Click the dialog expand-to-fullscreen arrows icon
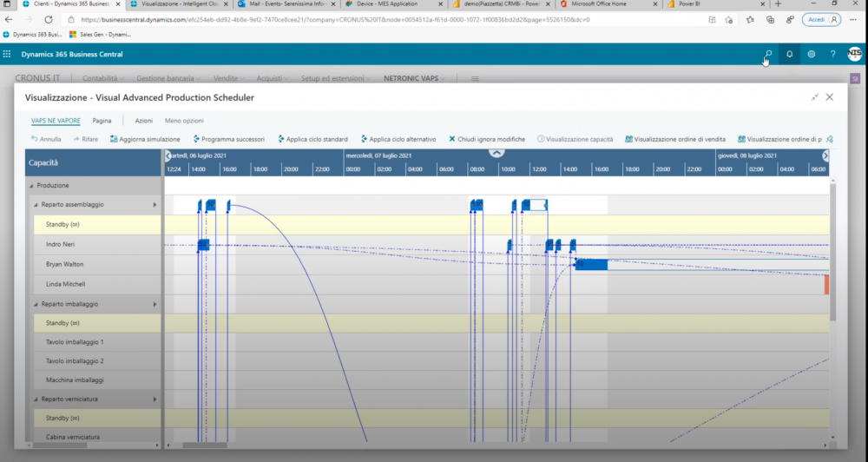The image size is (868, 462). pos(815,97)
